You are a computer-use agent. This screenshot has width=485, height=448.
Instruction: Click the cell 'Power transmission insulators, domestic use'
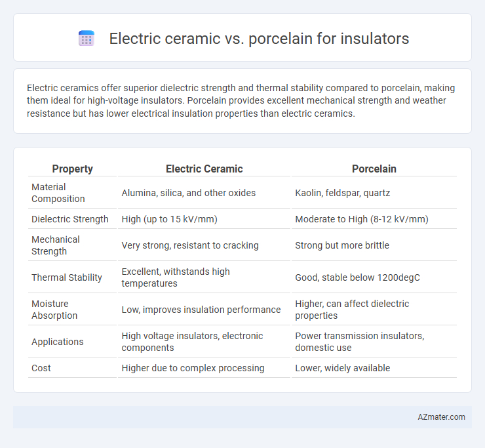click(359, 342)
